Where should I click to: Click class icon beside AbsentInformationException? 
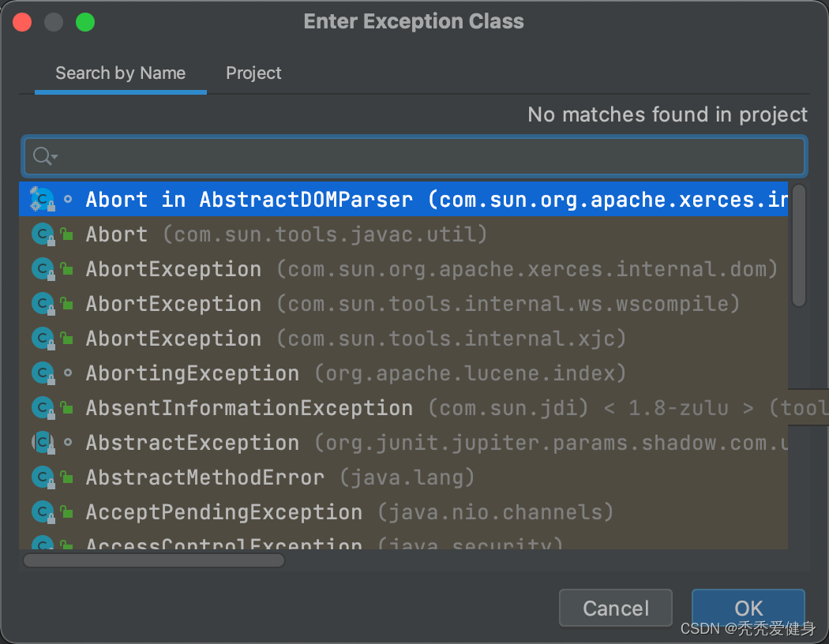pyautogui.click(x=42, y=409)
